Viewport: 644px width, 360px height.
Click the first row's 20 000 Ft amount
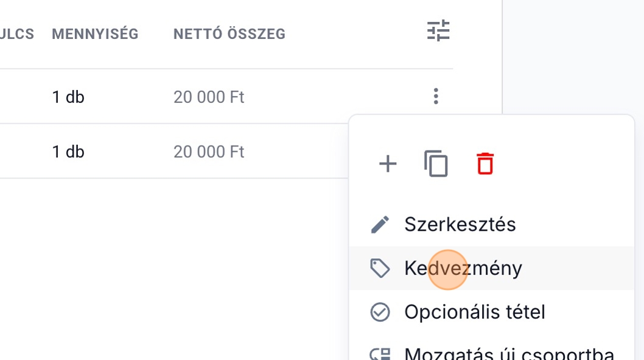(209, 97)
